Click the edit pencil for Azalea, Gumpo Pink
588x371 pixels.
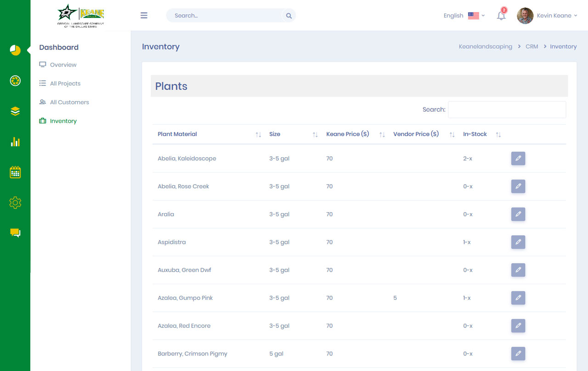[x=518, y=298]
